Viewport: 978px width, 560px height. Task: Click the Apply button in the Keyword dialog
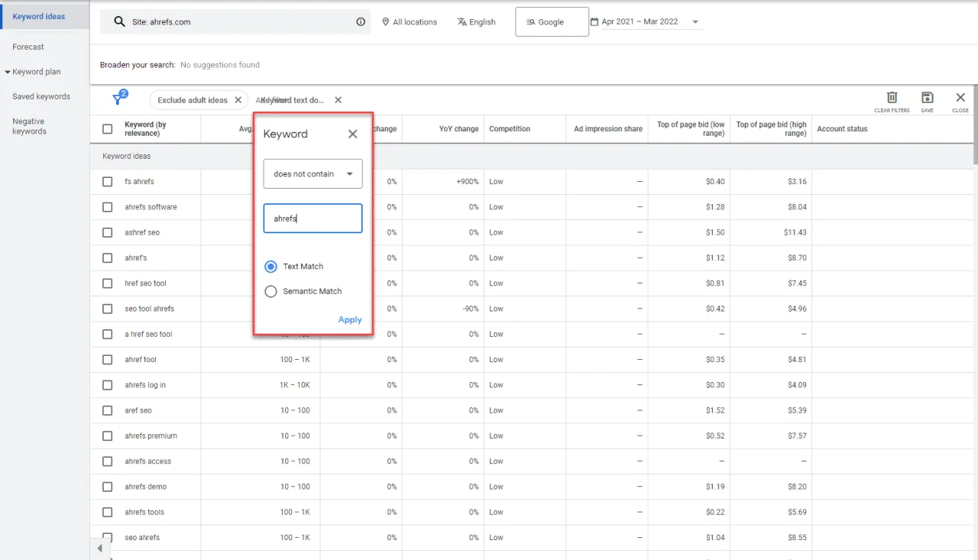[x=349, y=319]
